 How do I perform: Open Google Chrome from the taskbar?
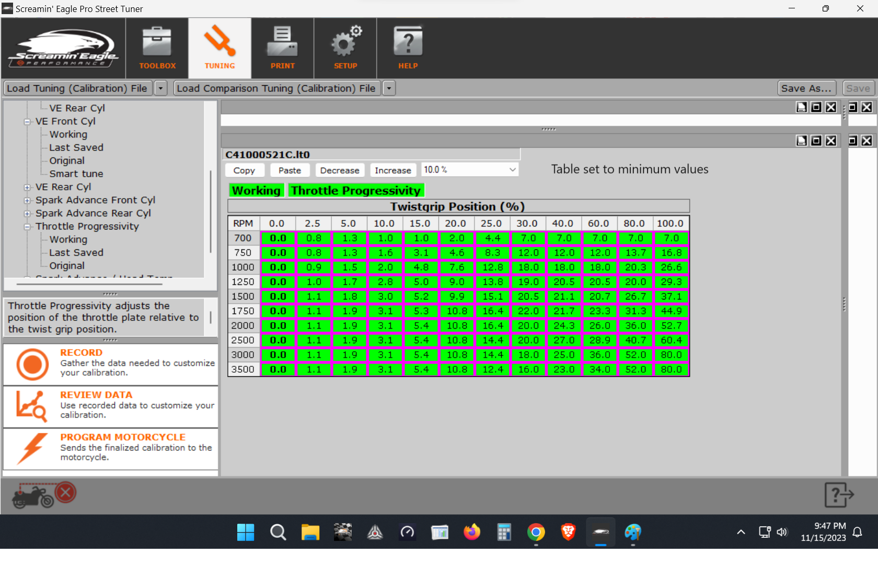[x=536, y=532]
